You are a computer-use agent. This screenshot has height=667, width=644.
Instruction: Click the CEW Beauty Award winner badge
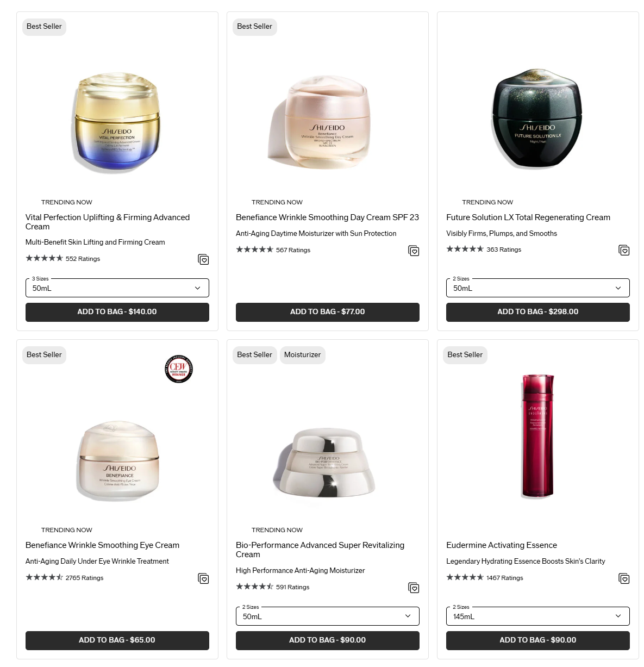(179, 369)
